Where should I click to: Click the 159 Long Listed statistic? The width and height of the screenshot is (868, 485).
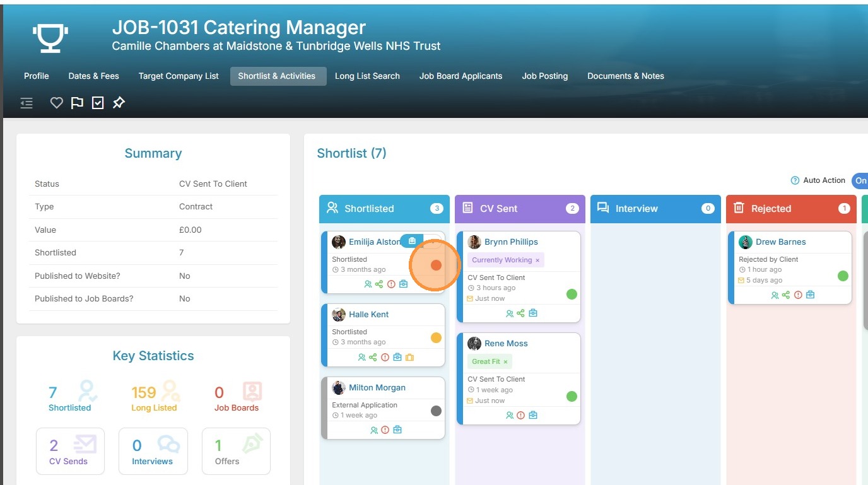(155, 397)
